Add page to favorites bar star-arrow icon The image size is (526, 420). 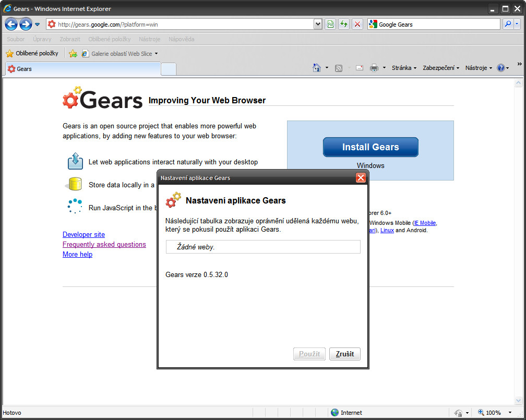(73, 53)
